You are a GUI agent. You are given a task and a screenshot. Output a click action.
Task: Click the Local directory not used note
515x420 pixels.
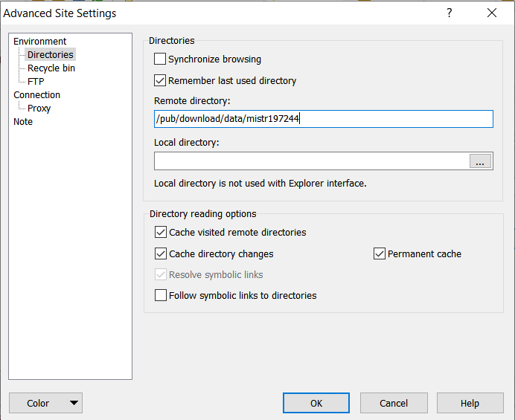[x=260, y=183]
